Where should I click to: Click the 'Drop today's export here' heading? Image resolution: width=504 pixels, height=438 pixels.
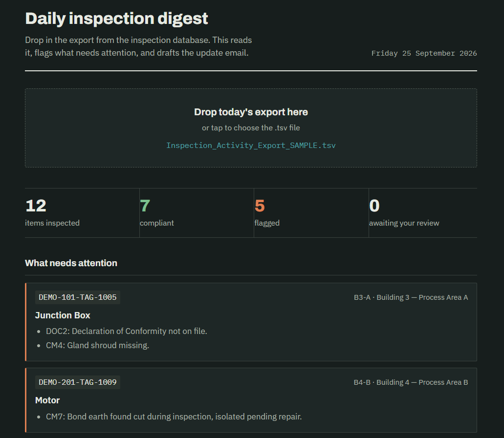(251, 112)
